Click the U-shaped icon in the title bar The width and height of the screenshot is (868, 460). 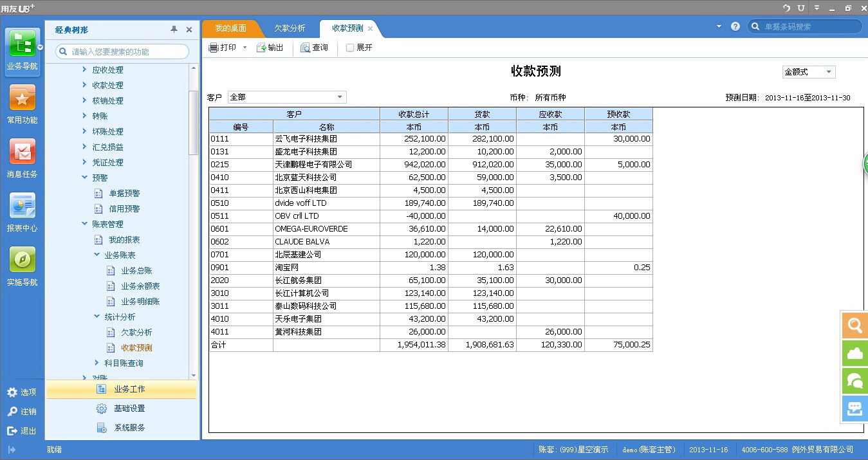click(801, 8)
